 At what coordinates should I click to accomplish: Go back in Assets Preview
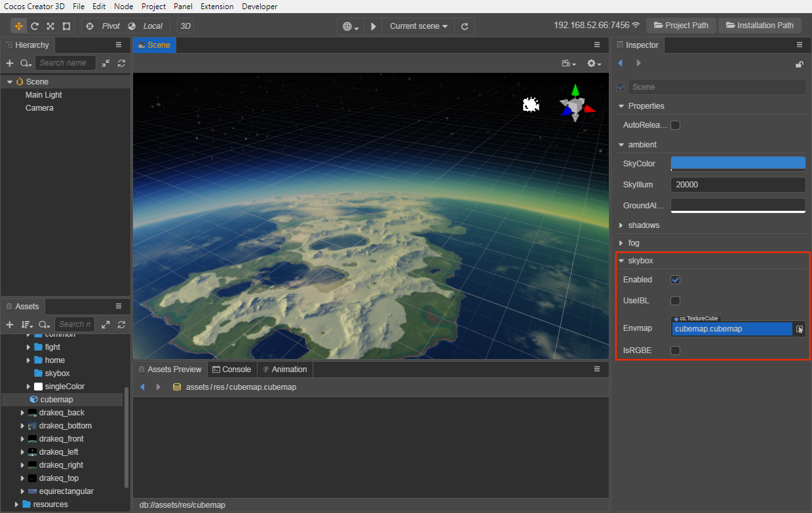[143, 387]
